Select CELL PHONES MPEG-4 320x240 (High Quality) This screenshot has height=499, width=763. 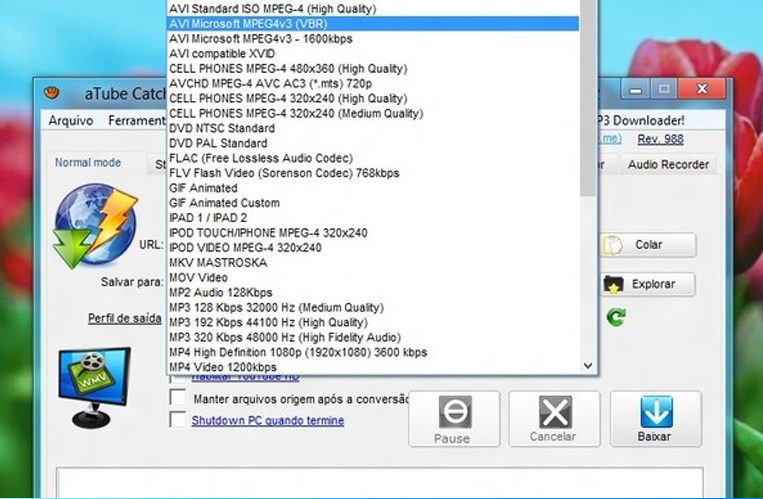(373, 99)
